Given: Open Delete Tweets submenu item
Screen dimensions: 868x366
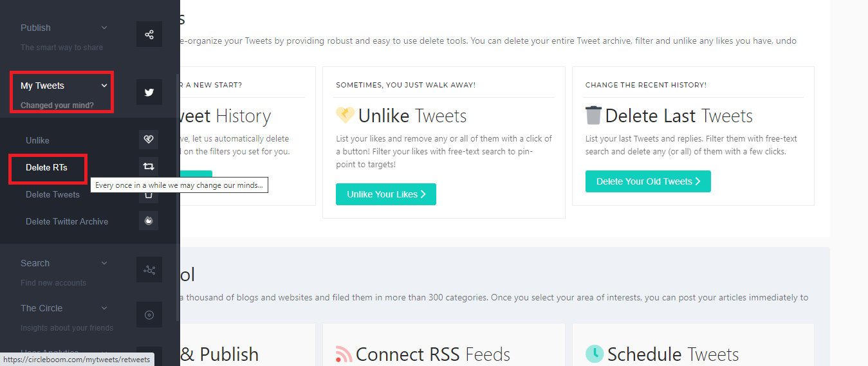Looking at the screenshot, I should click(x=53, y=194).
